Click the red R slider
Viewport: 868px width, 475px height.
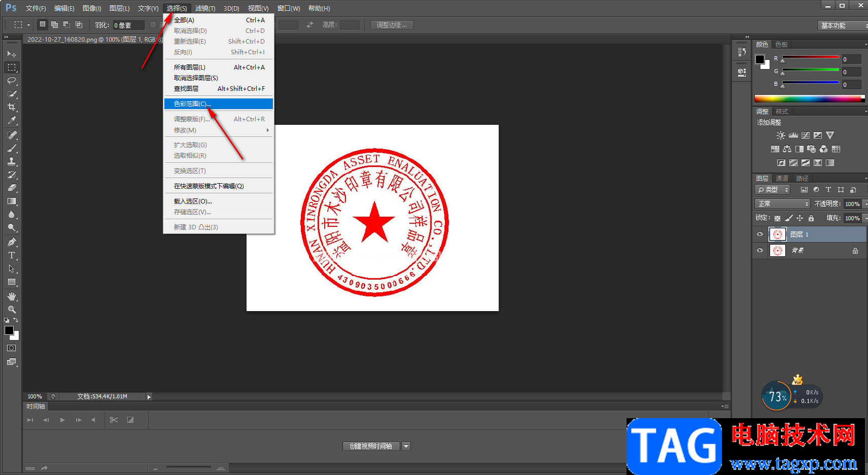(x=811, y=57)
